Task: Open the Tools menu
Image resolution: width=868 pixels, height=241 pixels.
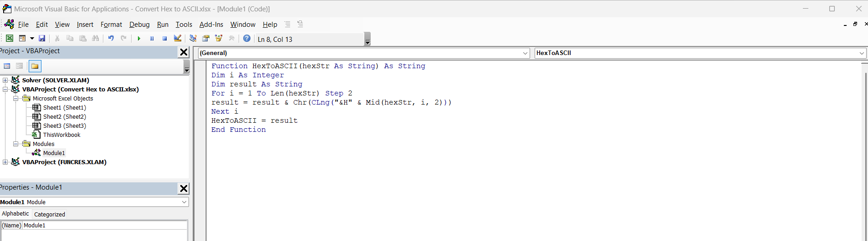Action: click(x=184, y=25)
